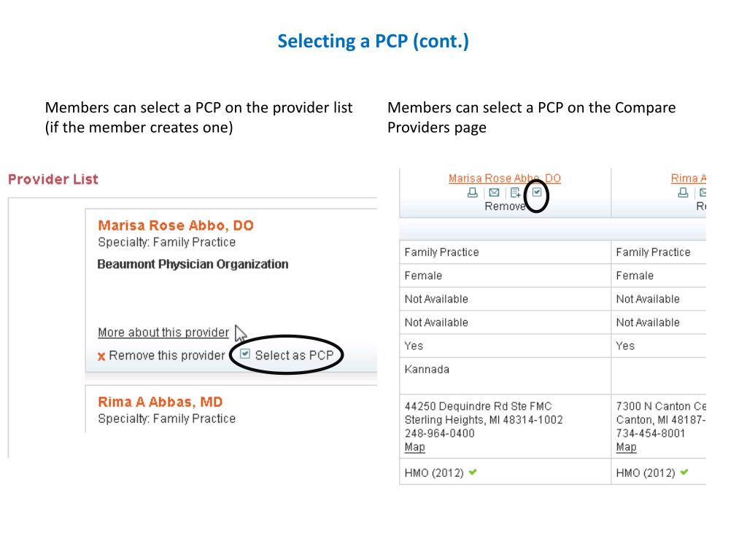This screenshot has width=747, height=560.
Task: Open the Rima A link in compare table header
Action: click(689, 178)
